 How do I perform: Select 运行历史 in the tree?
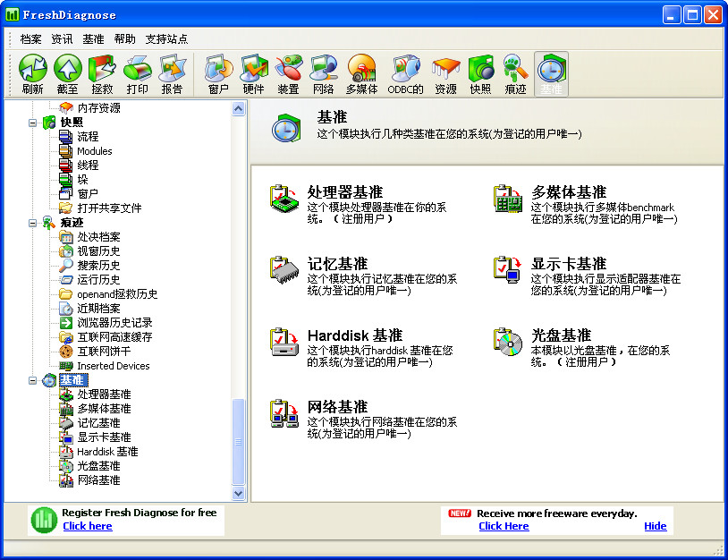coord(98,279)
